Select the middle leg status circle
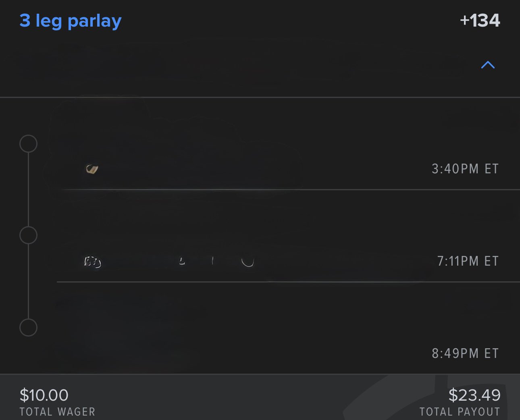Viewport: 520px width, 420px height. (x=28, y=235)
